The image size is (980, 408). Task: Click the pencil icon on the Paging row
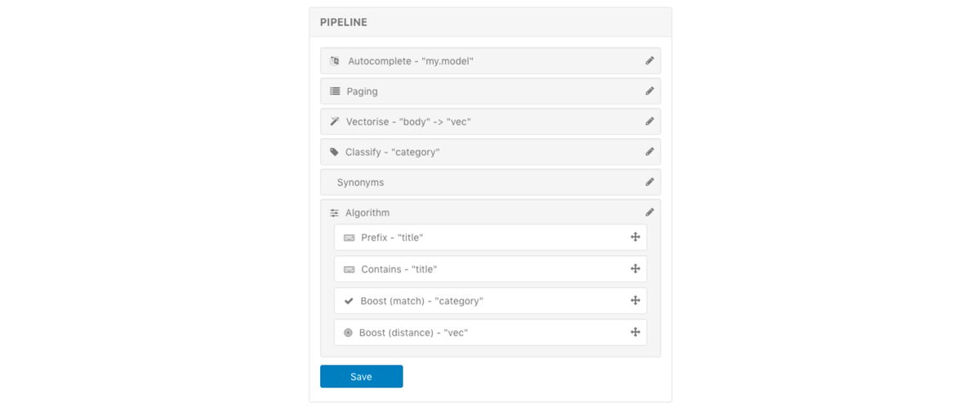tap(650, 91)
